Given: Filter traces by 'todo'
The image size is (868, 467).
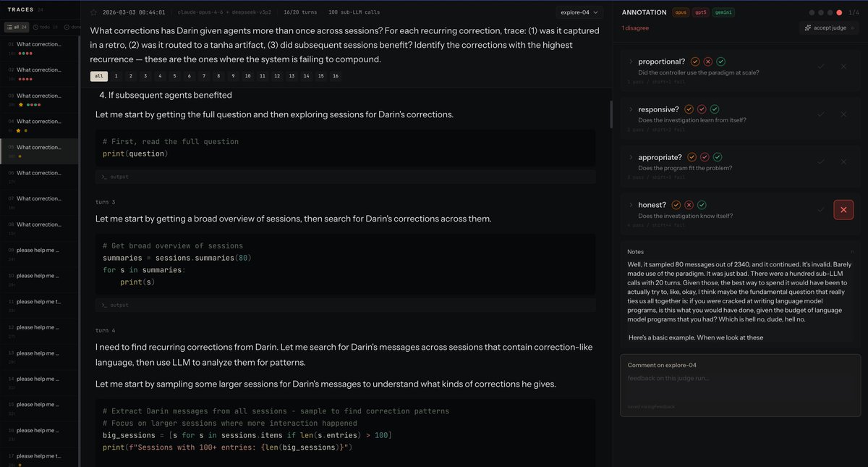Looking at the screenshot, I should (44, 27).
